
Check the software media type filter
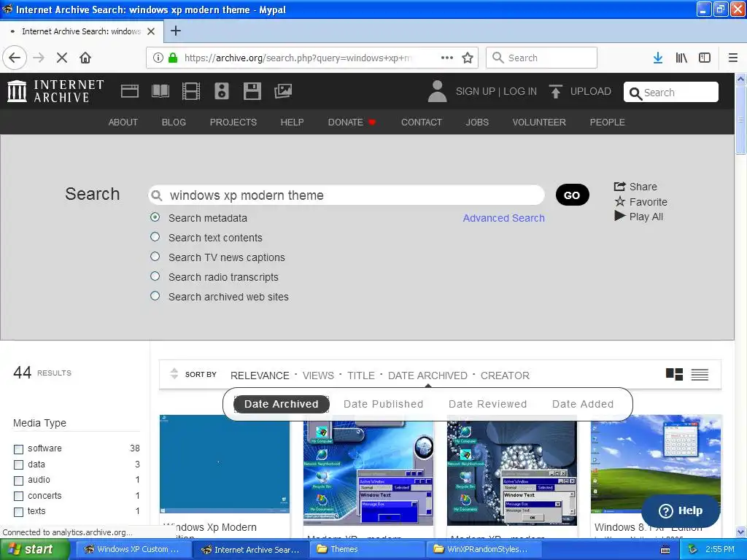tap(18, 449)
